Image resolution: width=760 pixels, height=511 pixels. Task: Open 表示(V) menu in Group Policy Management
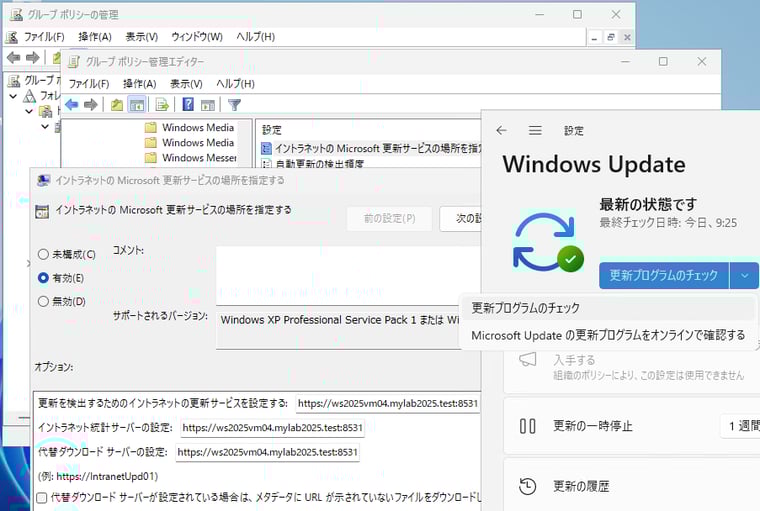click(x=142, y=36)
